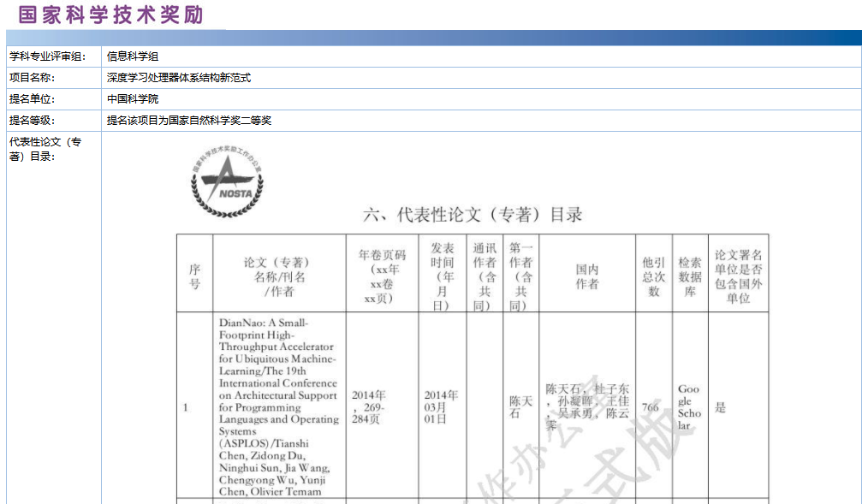
Task: Select the project name 深度学习处理器体系结构新范式
Action: (x=179, y=78)
